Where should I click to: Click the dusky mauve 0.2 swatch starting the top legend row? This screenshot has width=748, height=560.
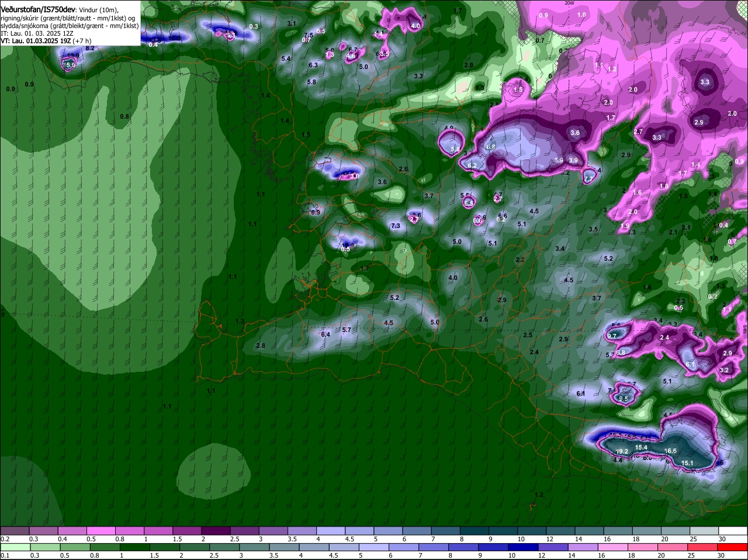coord(15,531)
